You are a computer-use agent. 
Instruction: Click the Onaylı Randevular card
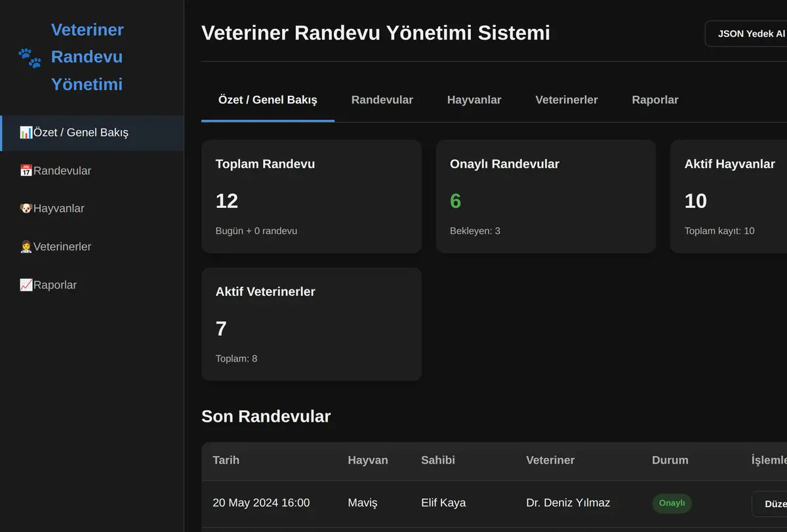(x=546, y=196)
